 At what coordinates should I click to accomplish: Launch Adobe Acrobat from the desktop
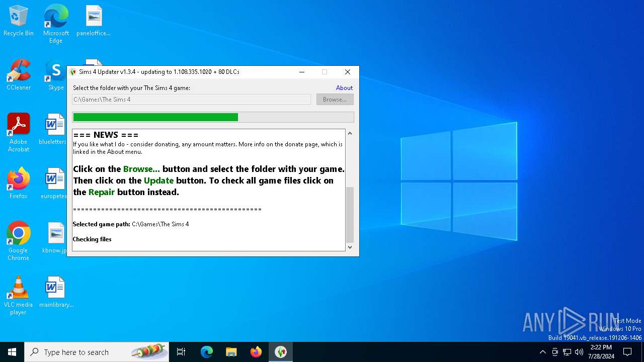point(19,133)
